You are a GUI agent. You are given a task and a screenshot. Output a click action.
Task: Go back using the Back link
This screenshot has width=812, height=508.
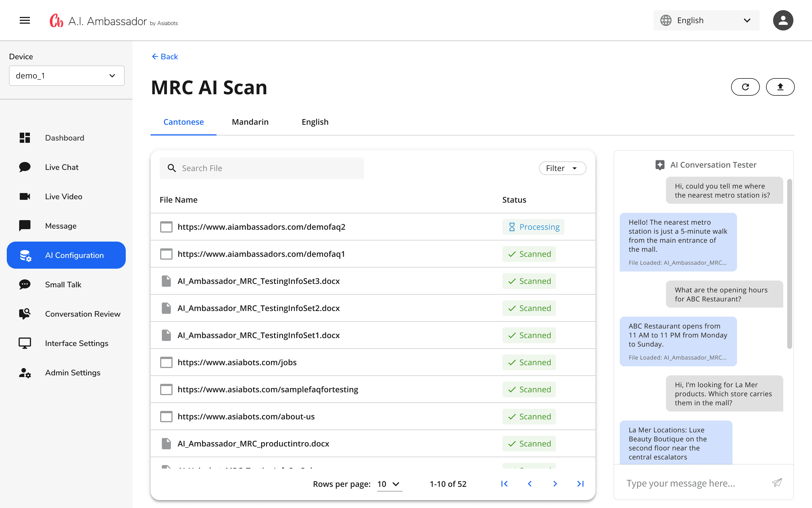click(x=165, y=56)
